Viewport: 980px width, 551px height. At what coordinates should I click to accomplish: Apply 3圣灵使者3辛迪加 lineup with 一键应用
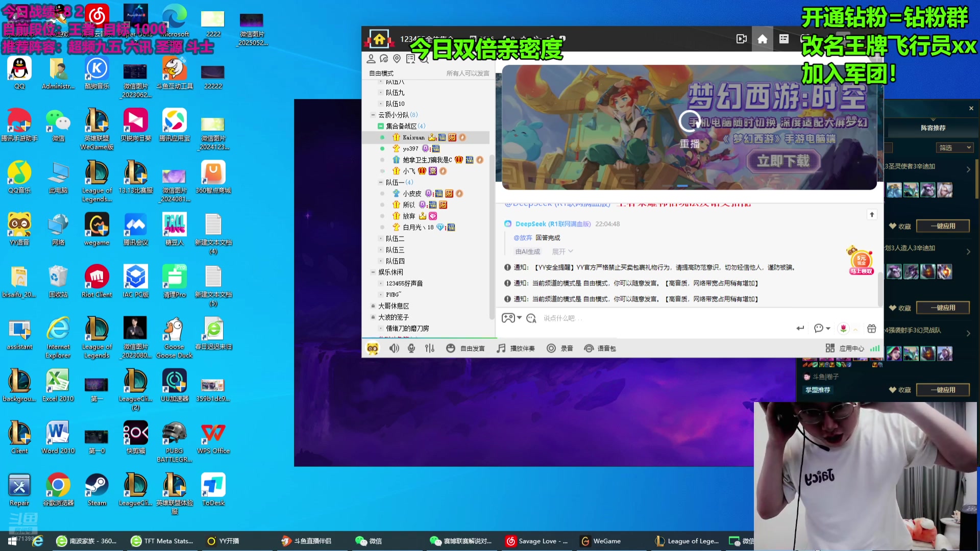[943, 226]
